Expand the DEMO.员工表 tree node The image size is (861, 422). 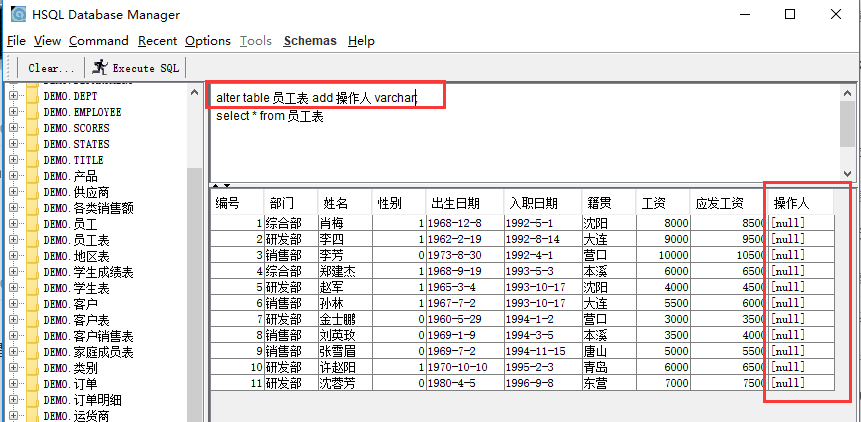click(13, 240)
